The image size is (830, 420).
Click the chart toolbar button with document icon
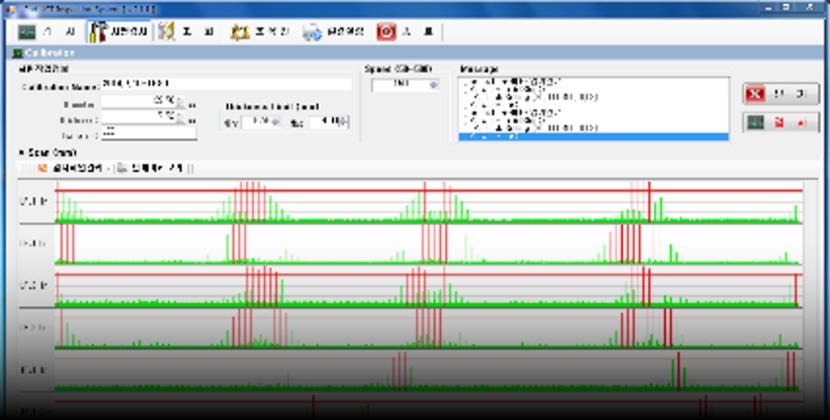150,168
